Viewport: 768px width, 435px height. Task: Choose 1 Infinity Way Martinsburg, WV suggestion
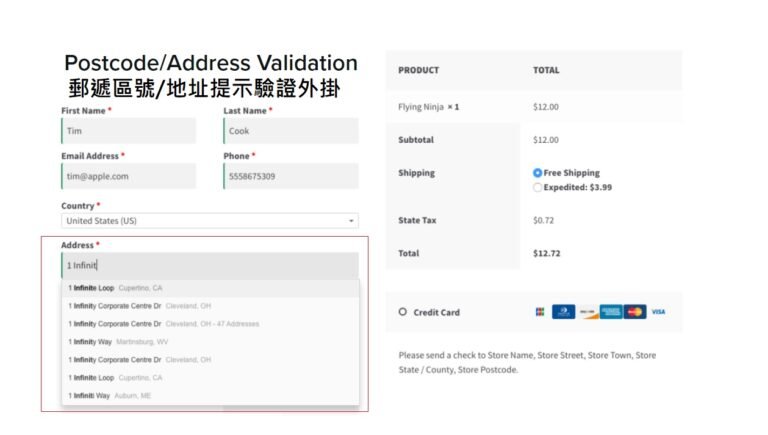click(x=120, y=342)
